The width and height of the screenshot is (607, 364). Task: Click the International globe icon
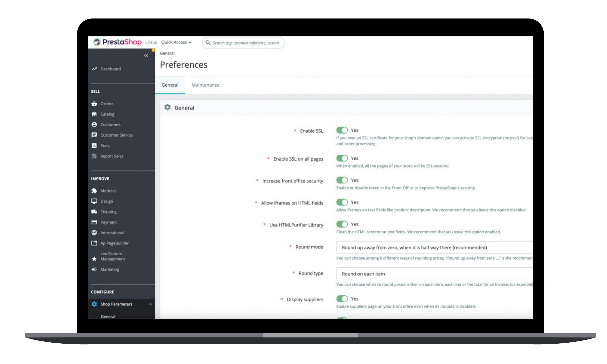pos(94,232)
